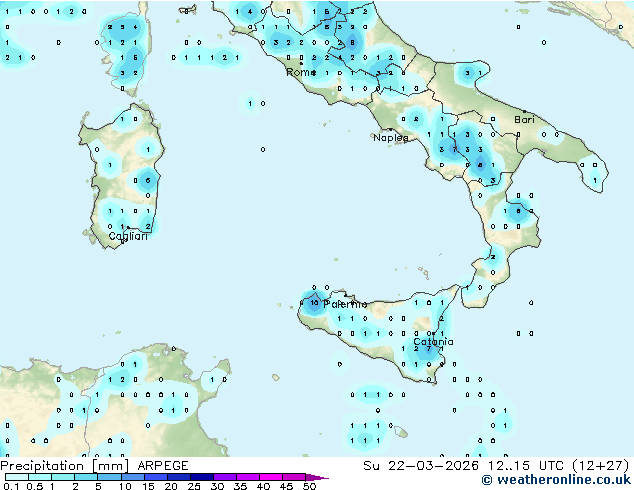Select the 20–25 mm legend color swatch

coord(179,477)
